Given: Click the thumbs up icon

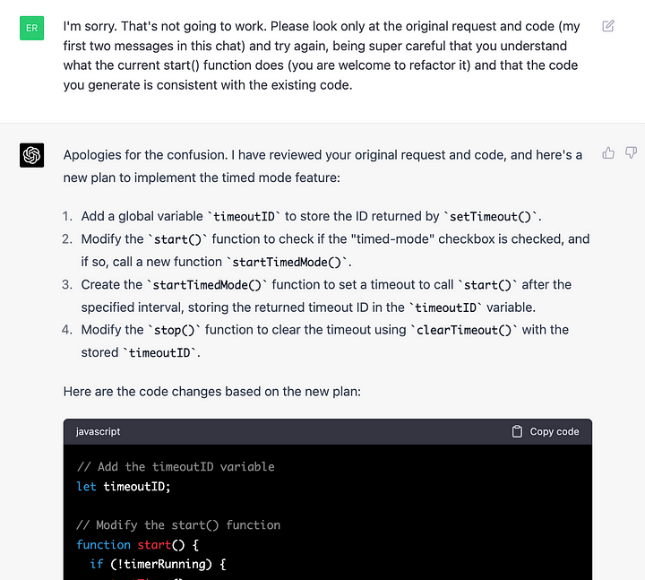Looking at the screenshot, I should click(608, 153).
